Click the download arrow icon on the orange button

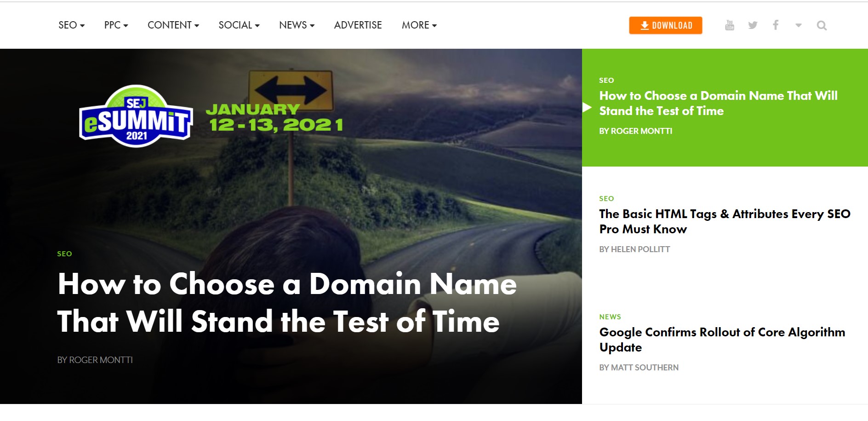[645, 25]
